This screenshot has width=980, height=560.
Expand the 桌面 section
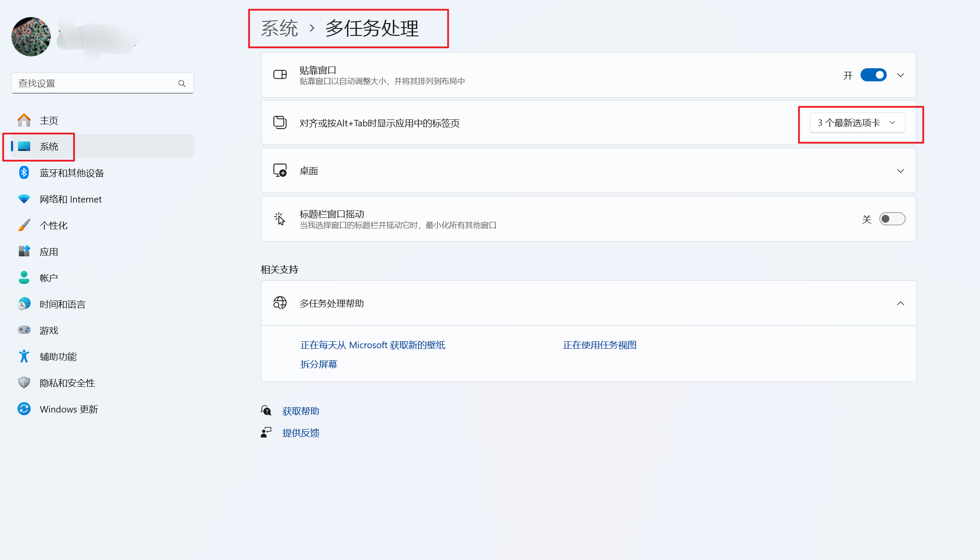click(900, 171)
